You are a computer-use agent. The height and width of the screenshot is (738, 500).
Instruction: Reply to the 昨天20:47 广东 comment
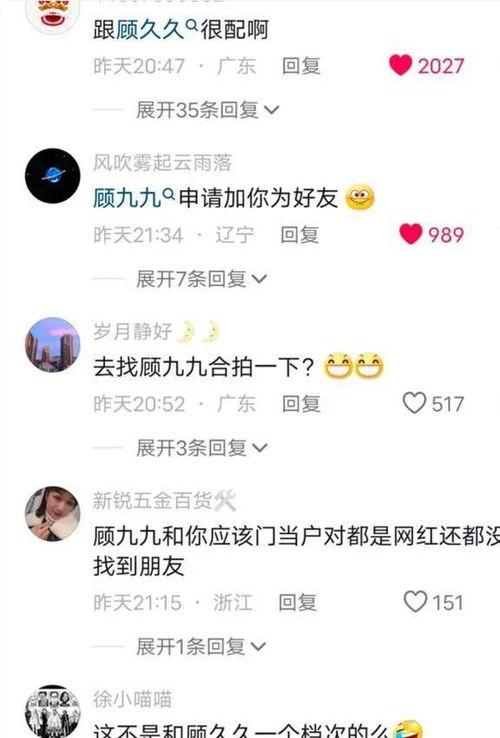point(301,66)
